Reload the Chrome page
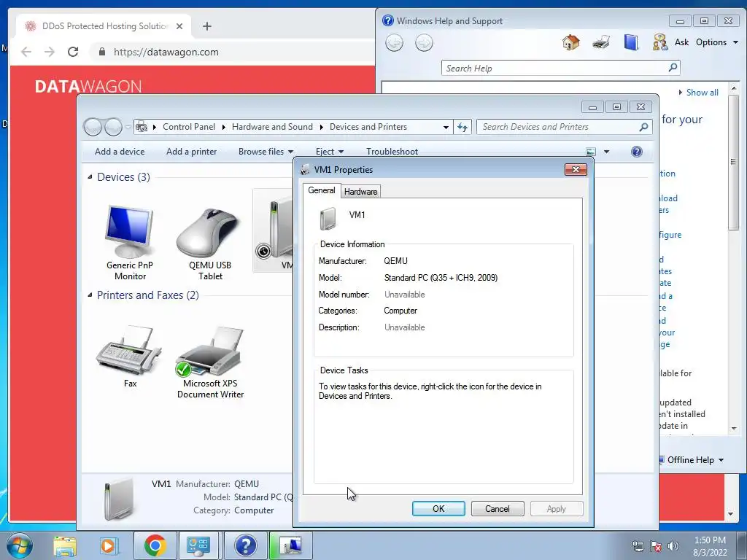 [73, 52]
